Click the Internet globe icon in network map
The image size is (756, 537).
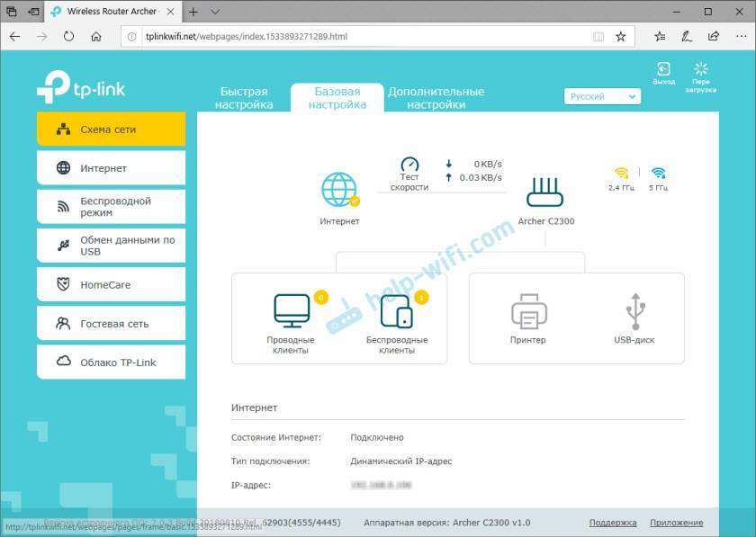pos(339,190)
